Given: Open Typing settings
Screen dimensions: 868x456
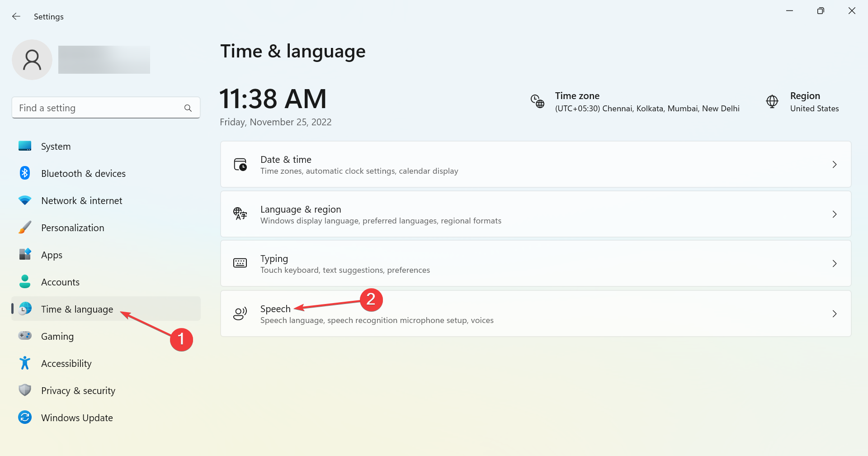Looking at the screenshot, I should pos(536,263).
